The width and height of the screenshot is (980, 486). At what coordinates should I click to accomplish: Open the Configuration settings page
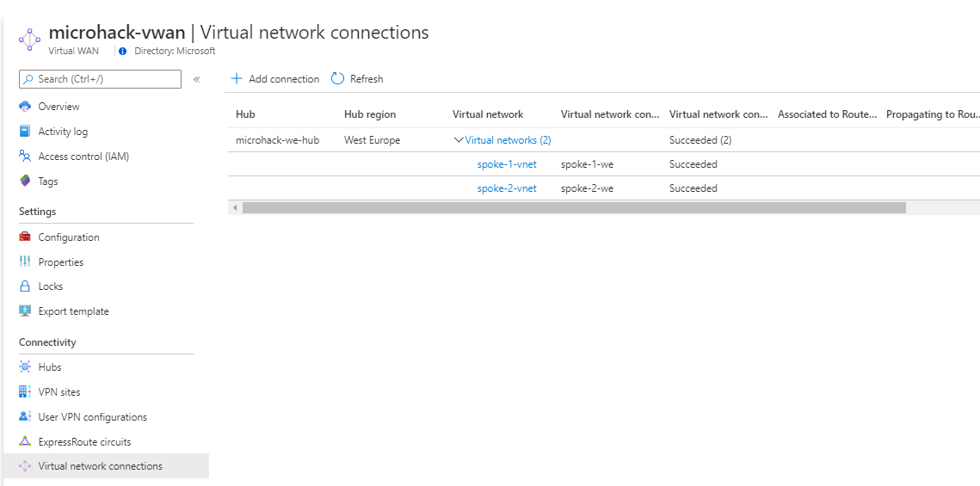point(69,237)
